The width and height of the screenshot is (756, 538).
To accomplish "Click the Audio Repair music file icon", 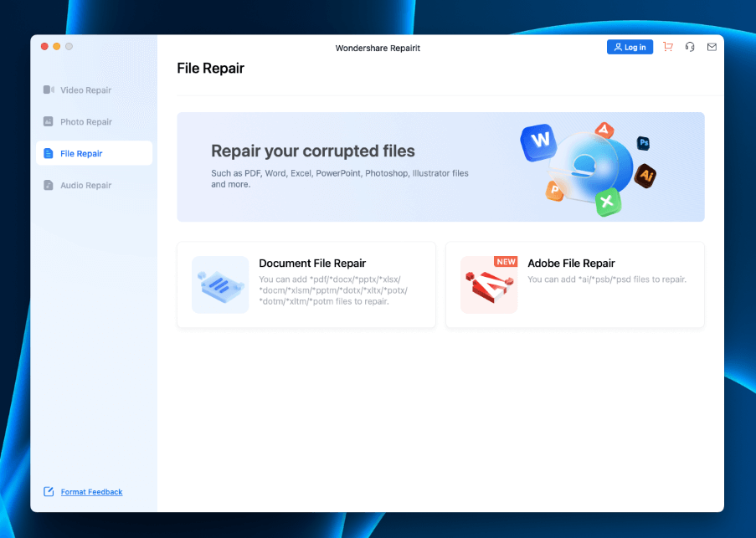I will (x=49, y=185).
